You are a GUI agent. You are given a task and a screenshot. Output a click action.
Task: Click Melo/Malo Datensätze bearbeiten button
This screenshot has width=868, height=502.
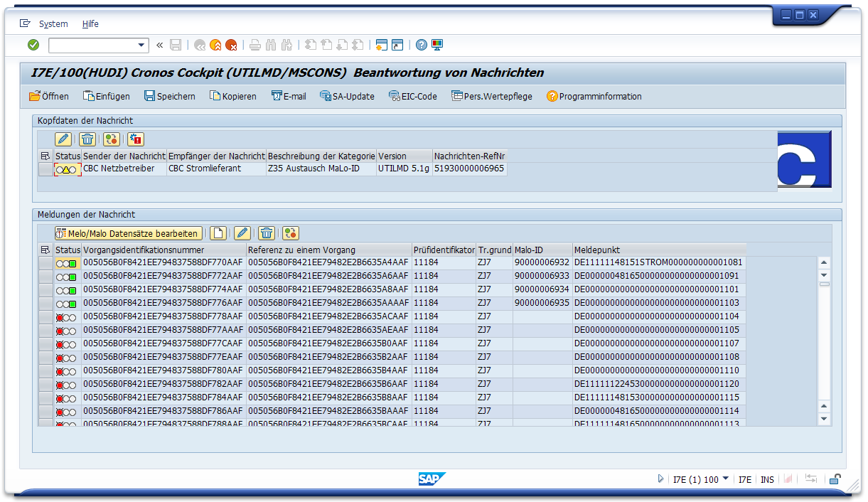pos(128,233)
